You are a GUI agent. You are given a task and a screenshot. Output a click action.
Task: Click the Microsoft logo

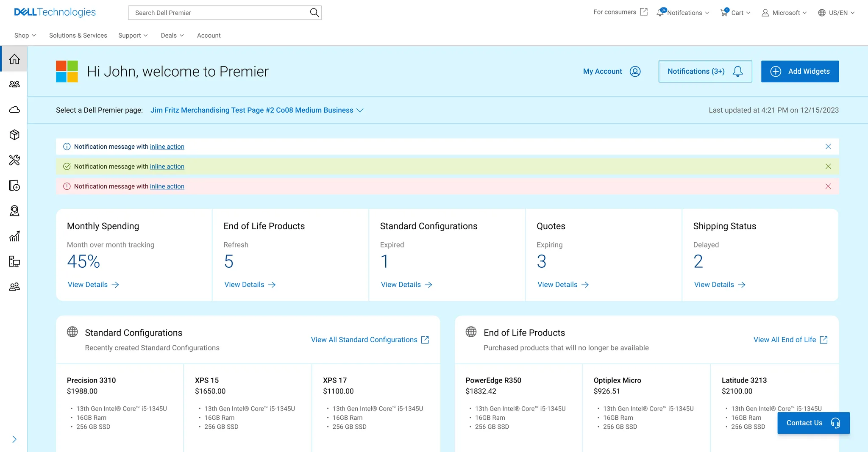tap(67, 72)
